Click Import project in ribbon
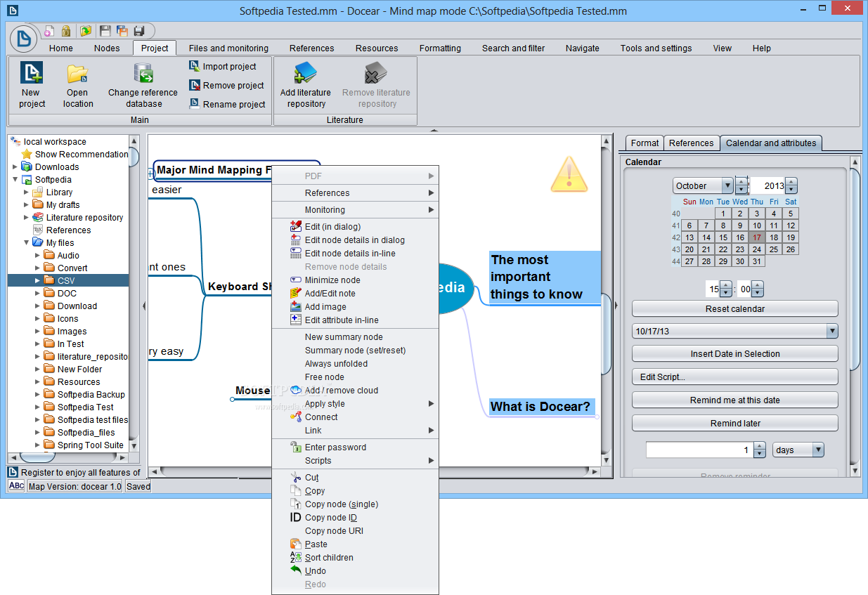This screenshot has width=868, height=595. 223,66
